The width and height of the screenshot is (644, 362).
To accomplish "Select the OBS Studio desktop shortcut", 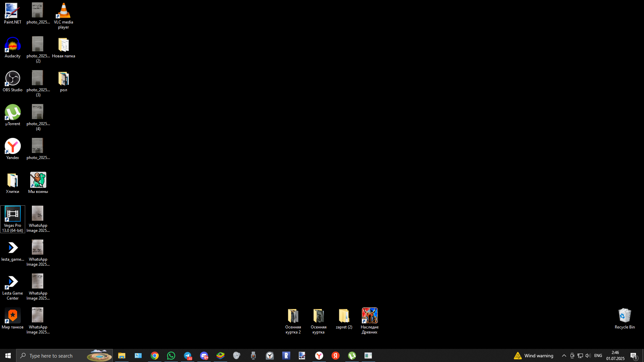I will pos(12,82).
